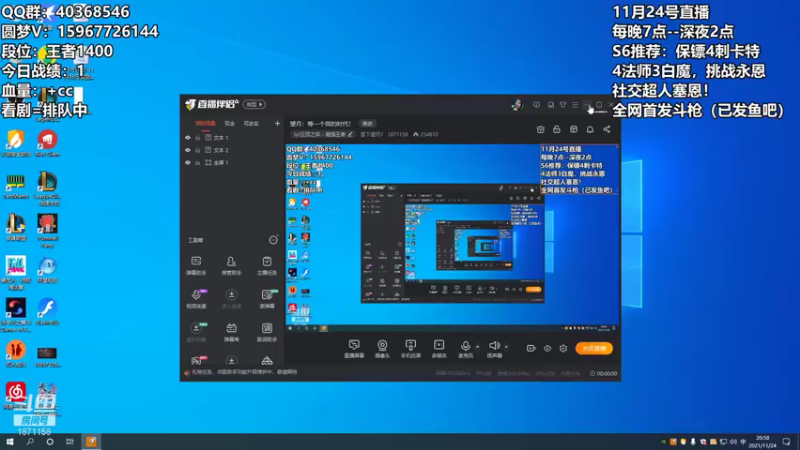Open the 弹幕助手 tool in the toolbox
Image resolution: width=800 pixels, height=450 pixels.
196,266
